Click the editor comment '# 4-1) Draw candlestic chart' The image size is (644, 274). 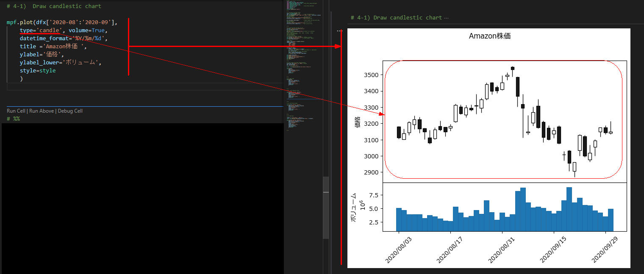(x=54, y=6)
